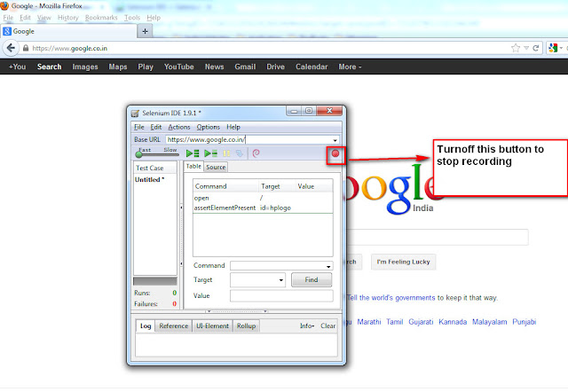The width and height of the screenshot is (568, 392).
Task: Click the Base URL text field
Action: (248, 140)
